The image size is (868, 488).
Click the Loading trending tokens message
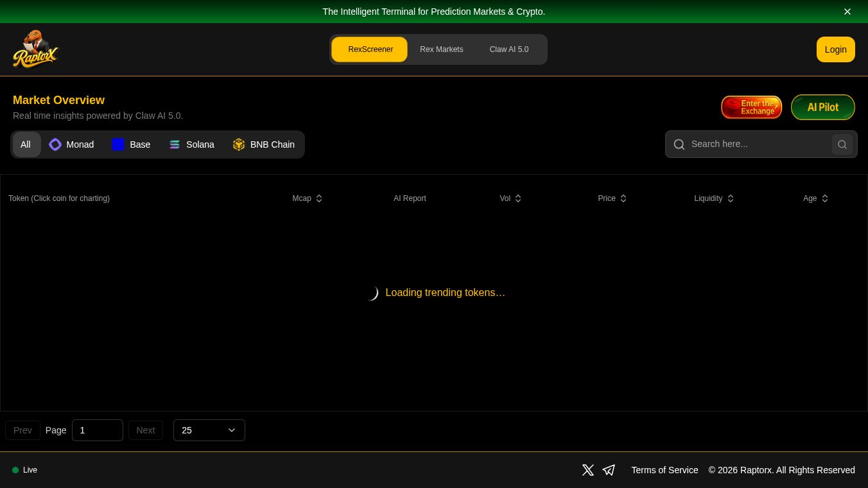pyautogui.click(x=445, y=292)
